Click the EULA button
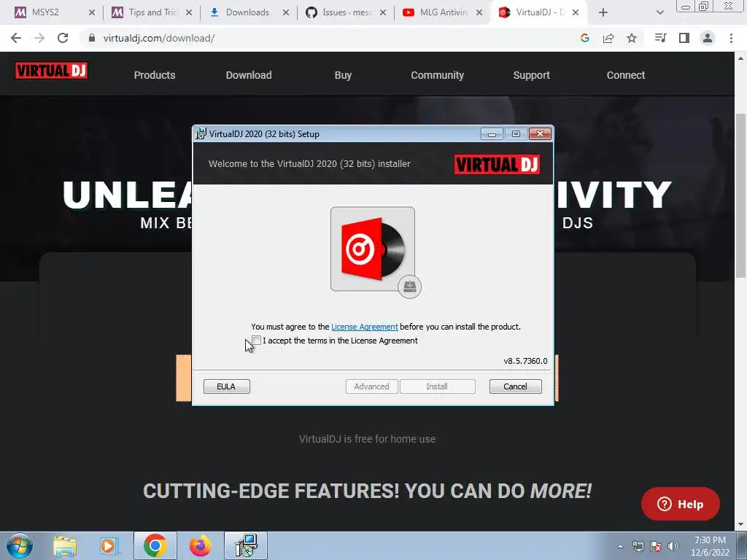747x560 pixels. click(x=226, y=386)
